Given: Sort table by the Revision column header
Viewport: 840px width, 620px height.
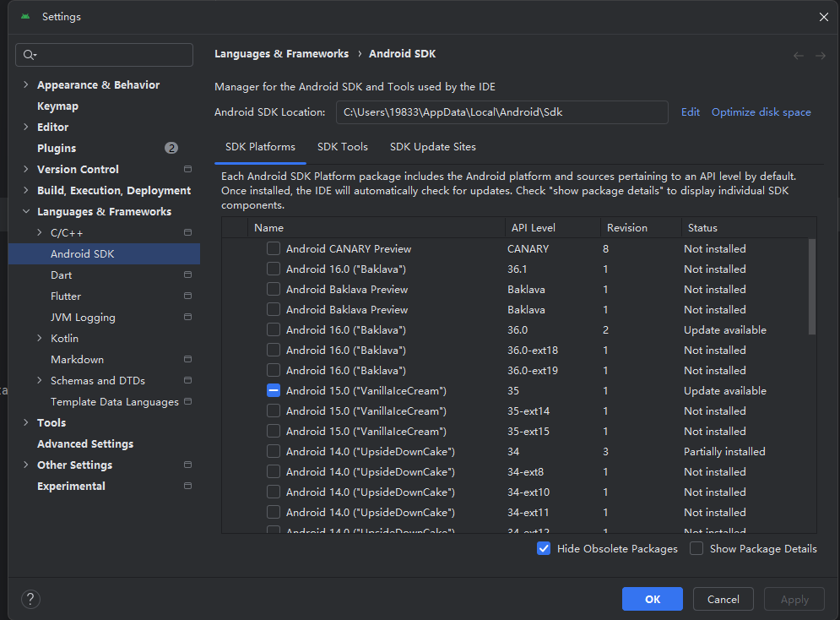Looking at the screenshot, I should click(x=641, y=228).
